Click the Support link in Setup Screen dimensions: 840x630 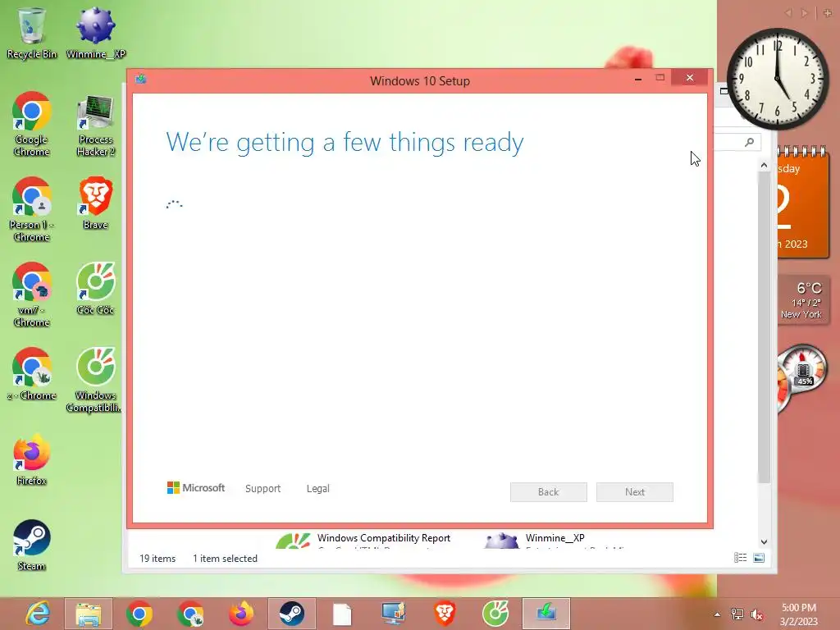263,489
